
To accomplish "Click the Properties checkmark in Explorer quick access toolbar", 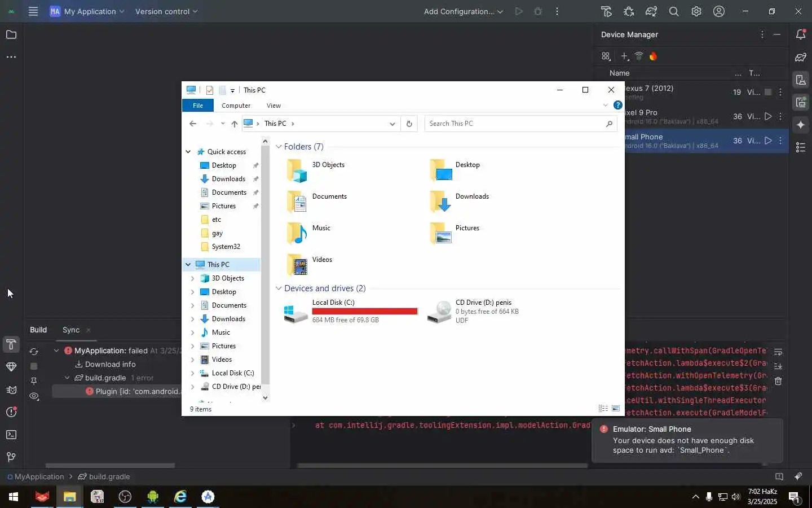I will [x=210, y=90].
